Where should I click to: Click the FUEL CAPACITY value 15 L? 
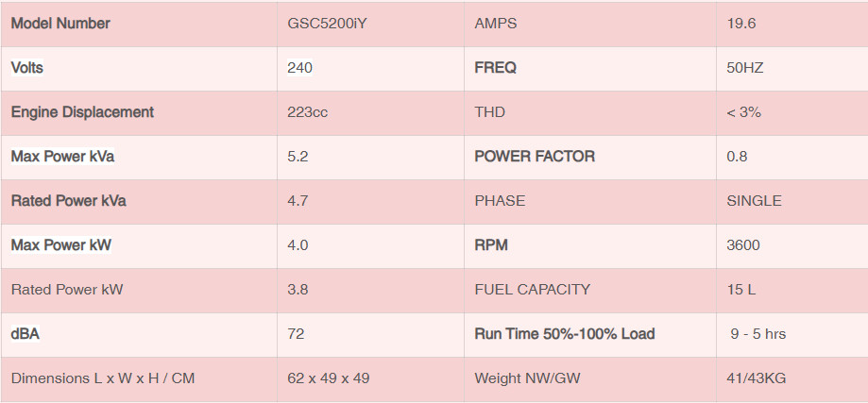coord(740,289)
